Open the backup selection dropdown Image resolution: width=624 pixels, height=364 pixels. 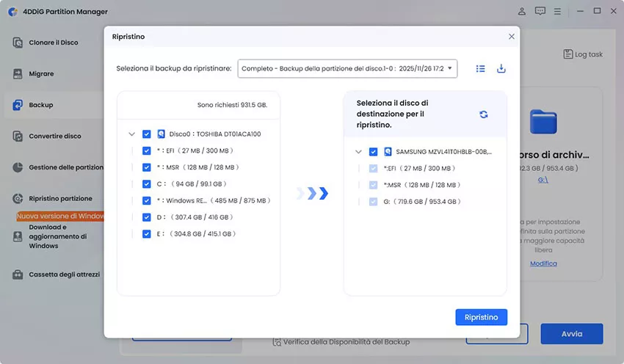347,68
